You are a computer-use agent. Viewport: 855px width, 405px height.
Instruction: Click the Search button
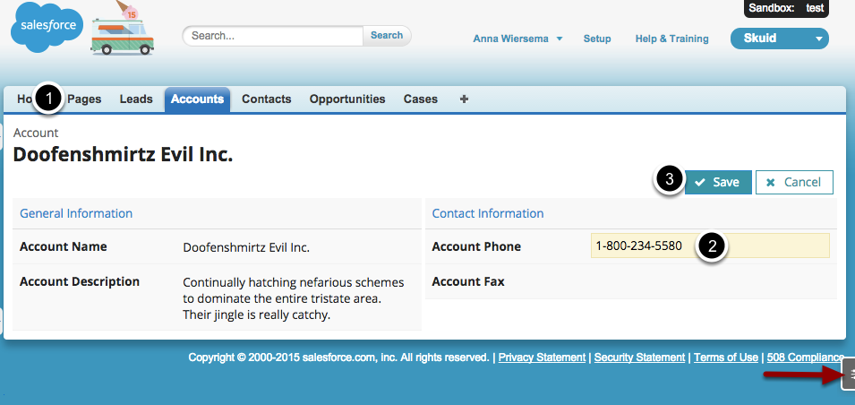pyautogui.click(x=386, y=35)
